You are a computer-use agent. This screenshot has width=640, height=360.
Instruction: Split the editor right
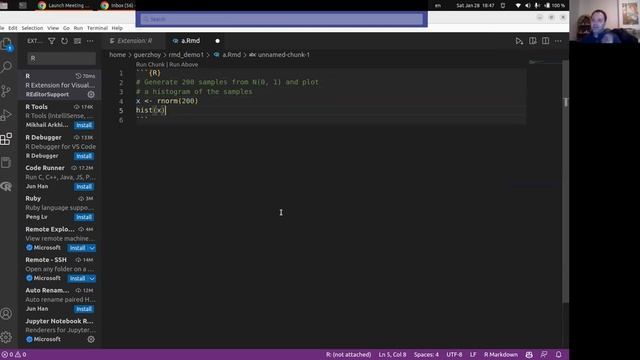(545, 41)
